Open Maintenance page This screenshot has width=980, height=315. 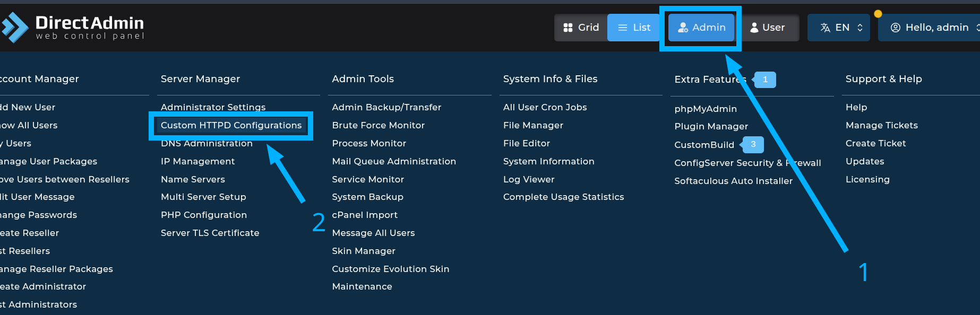coord(362,286)
